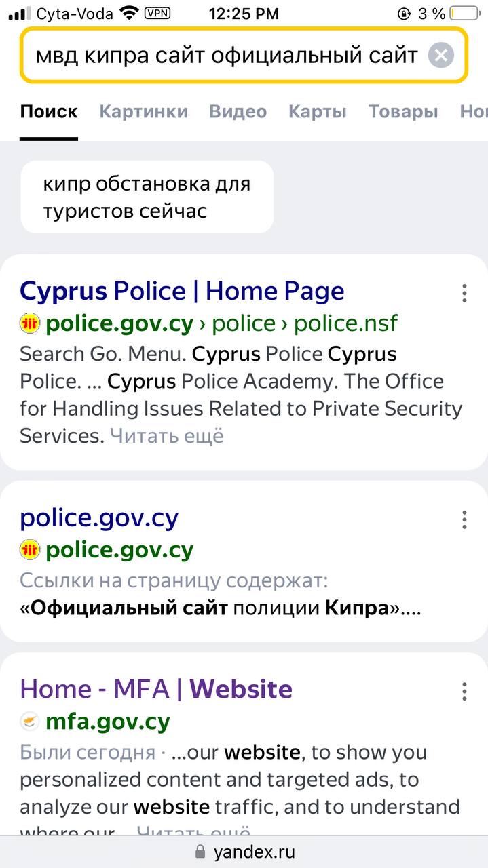Open the Карты tab
488x868 pixels.
[317, 112]
